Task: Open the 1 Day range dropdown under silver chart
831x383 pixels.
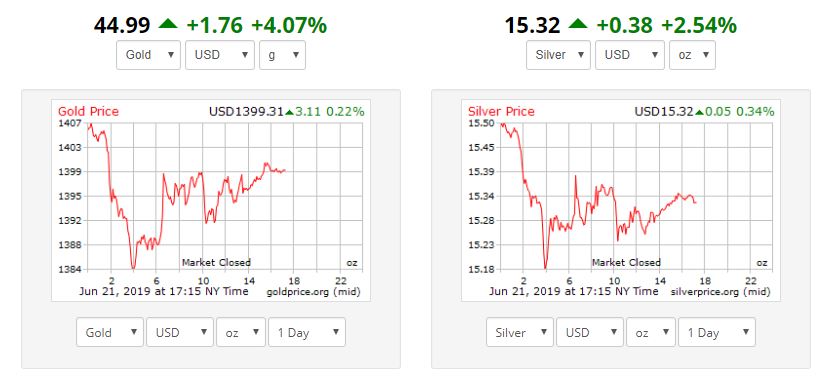Action: point(717,332)
